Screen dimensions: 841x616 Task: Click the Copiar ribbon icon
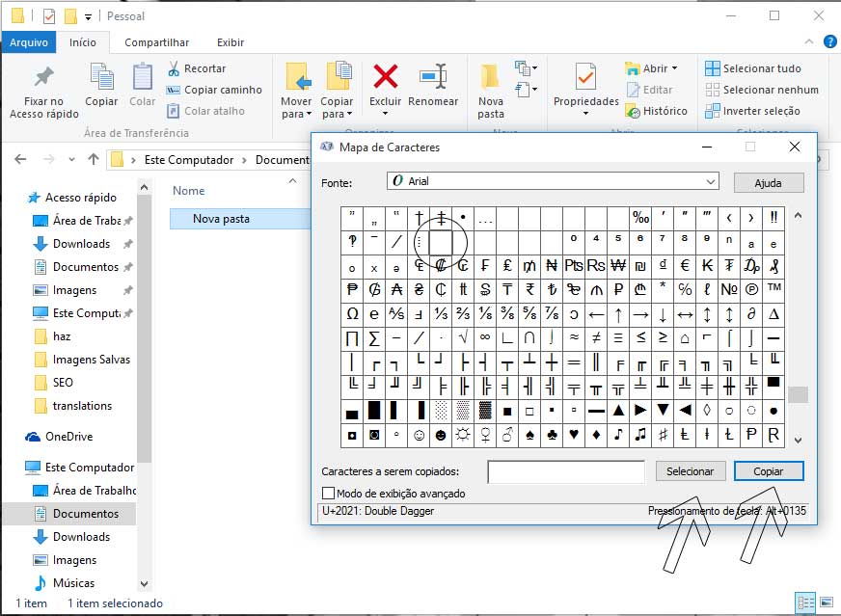click(x=101, y=77)
